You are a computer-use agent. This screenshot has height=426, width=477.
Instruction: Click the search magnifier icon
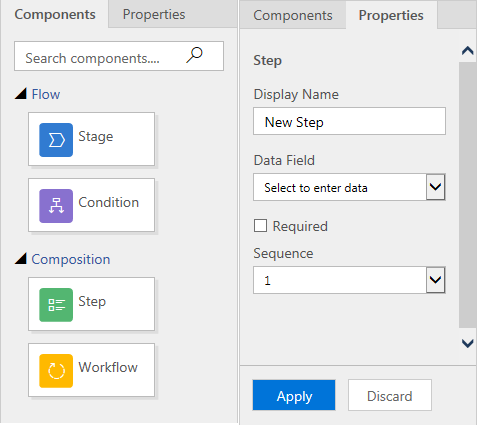pyautogui.click(x=194, y=55)
